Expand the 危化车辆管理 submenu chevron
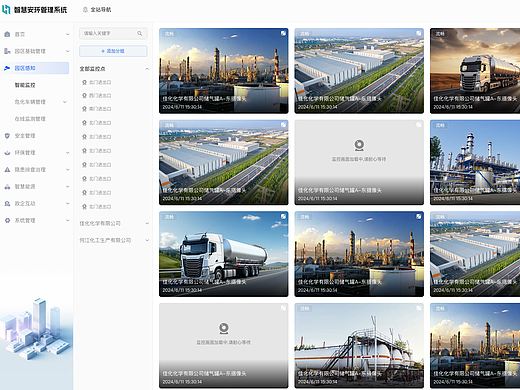The height and width of the screenshot is (390, 520). (65, 102)
